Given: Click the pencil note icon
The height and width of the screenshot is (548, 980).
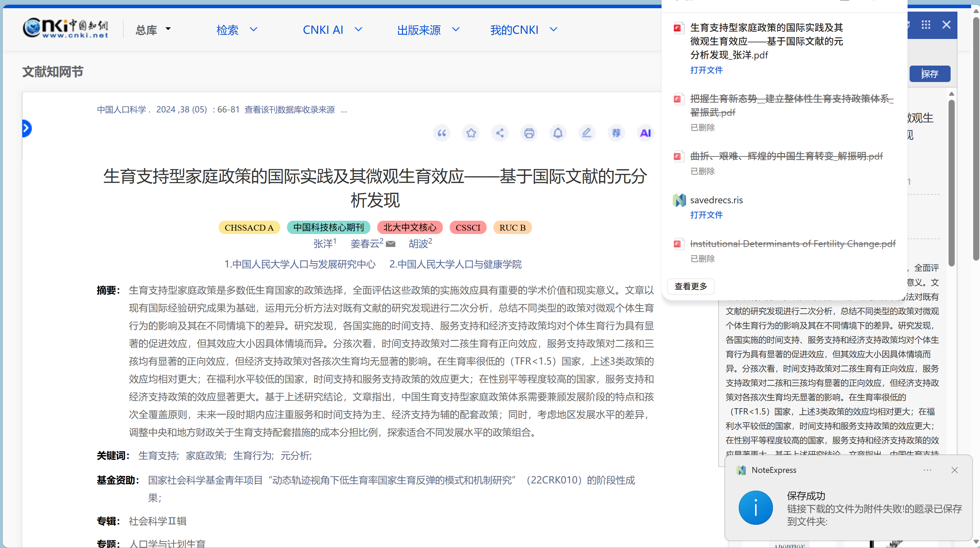Looking at the screenshot, I should [x=587, y=133].
